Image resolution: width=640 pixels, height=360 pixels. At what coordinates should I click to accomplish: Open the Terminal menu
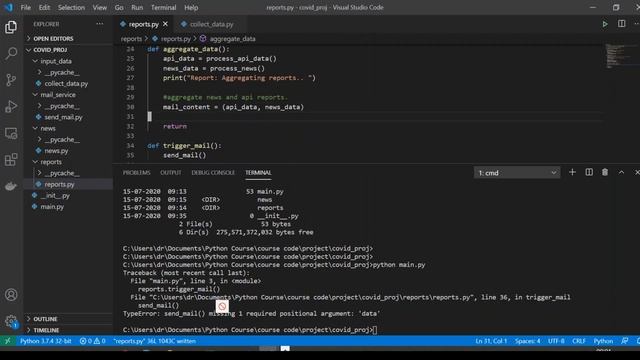(164, 7)
